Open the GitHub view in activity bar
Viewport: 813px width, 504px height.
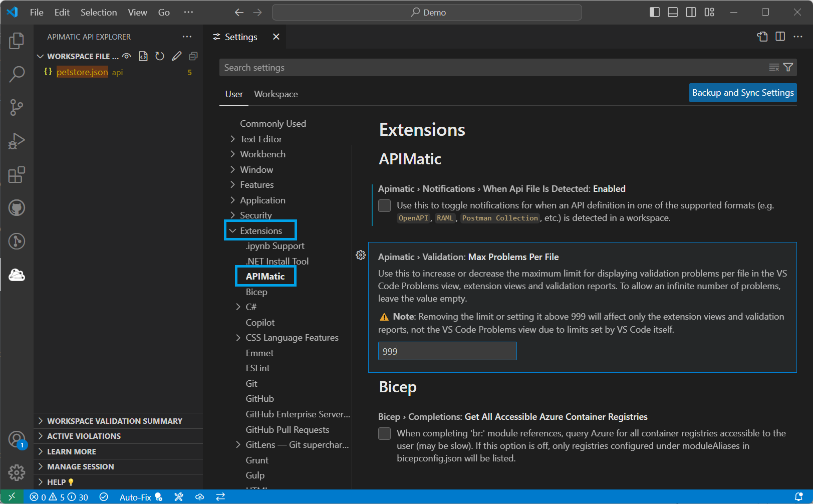pyautogui.click(x=17, y=207)
